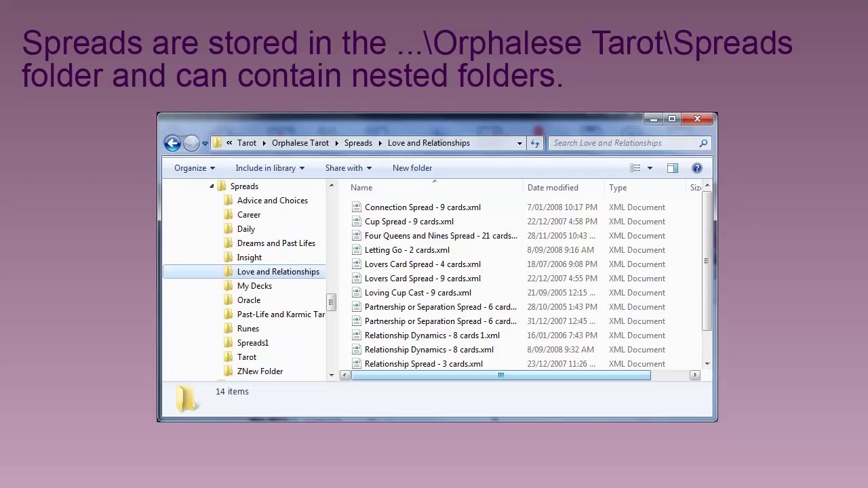Click Orphalese Tarot in the address path
The height and width of the screenshot is (488, 868).
pyautogui.click(x=300, y=143)
